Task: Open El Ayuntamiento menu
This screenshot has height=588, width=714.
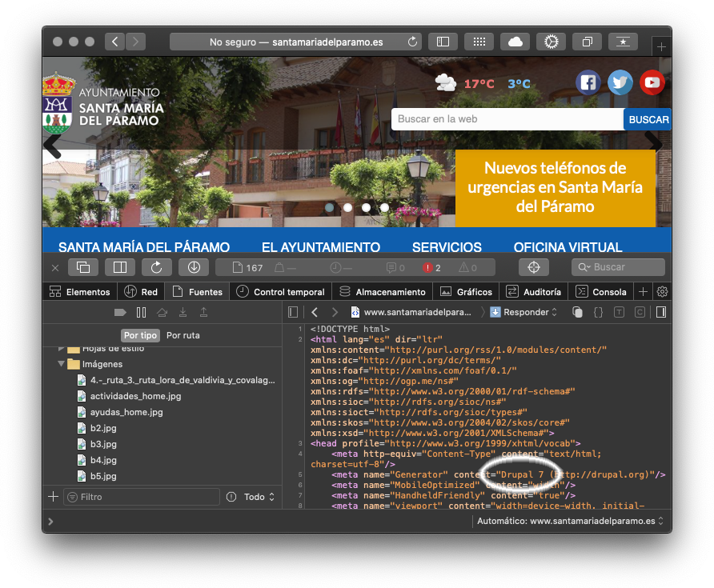Action: (321, 247)
